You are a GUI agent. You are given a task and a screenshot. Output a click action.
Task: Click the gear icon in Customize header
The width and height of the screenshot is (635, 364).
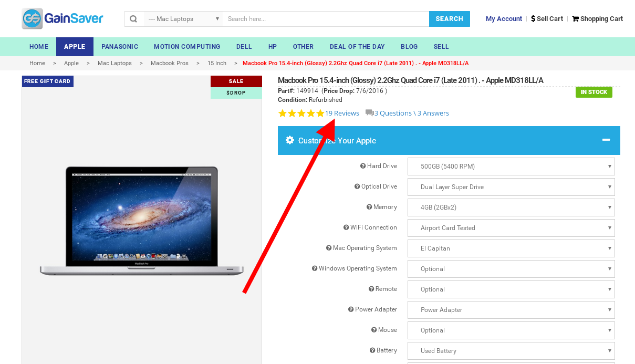(x=290, y=140)
